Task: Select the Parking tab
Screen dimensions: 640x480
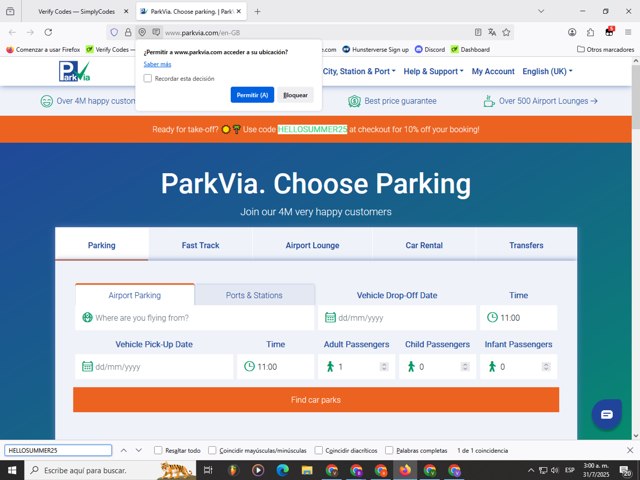Action: coord(102,245)
